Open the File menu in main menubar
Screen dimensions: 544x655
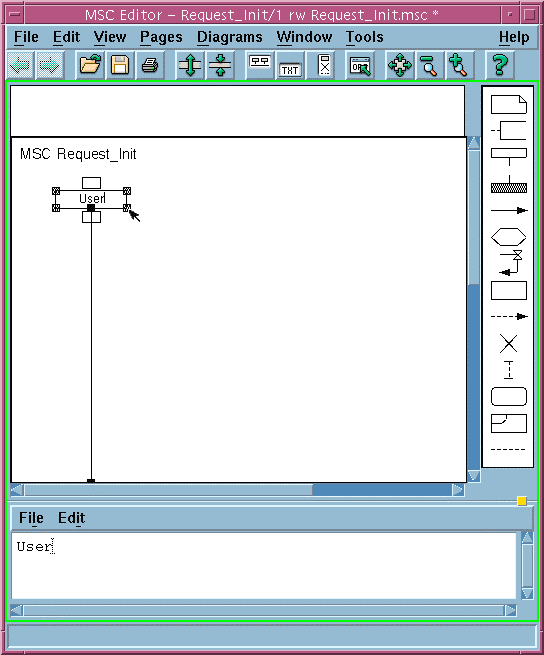click(x=26, y=37)
